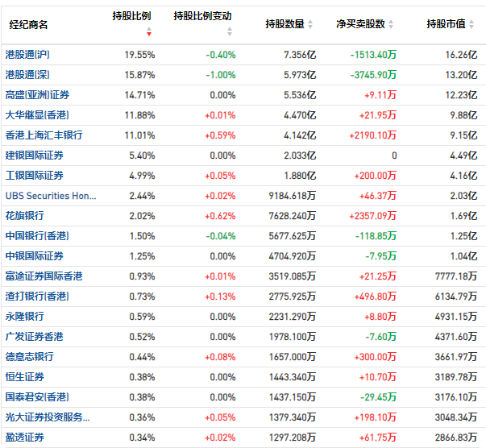Open the 港股通(沪) broker link
The height and width of the screenshot is (448, 486).
[27, 55]
